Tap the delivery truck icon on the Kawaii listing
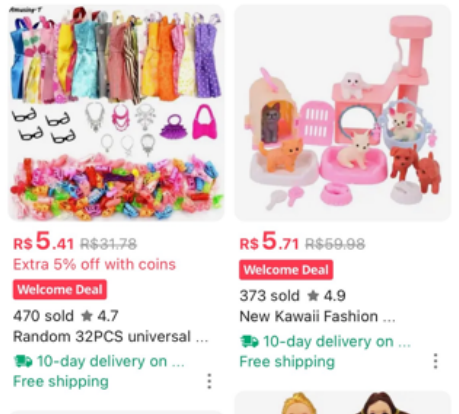The height and width of the screenshot is (414, 459). tap(249, 341)
